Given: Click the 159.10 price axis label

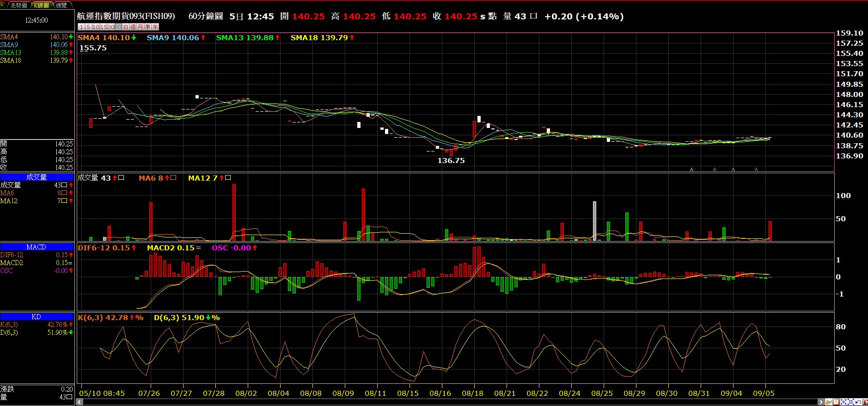Looking at the screenshot, I should pyautogui.click(x=850, y=33).
